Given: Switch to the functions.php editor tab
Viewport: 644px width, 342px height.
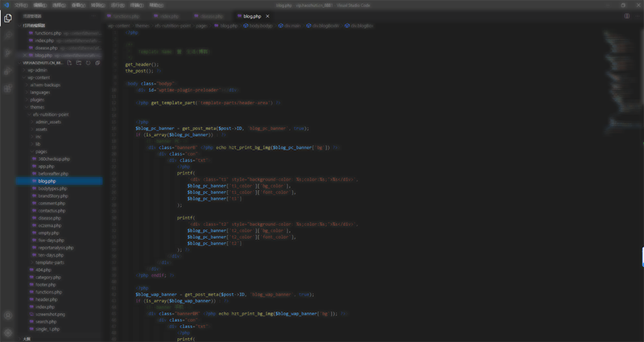Looking at the screenshot, I should [126, 16].
